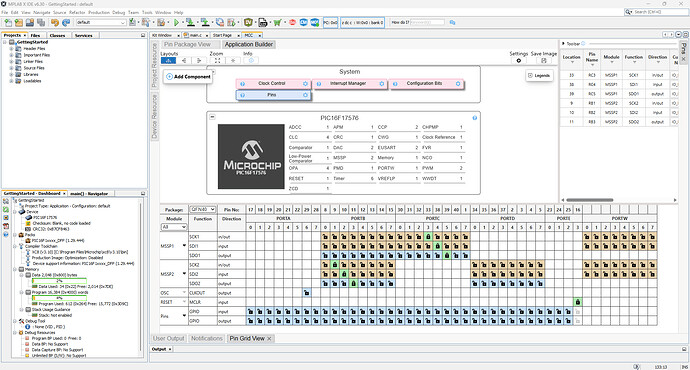
Task: Click the pin table horizontal scrollbar
Action: [x=590, y=200]
